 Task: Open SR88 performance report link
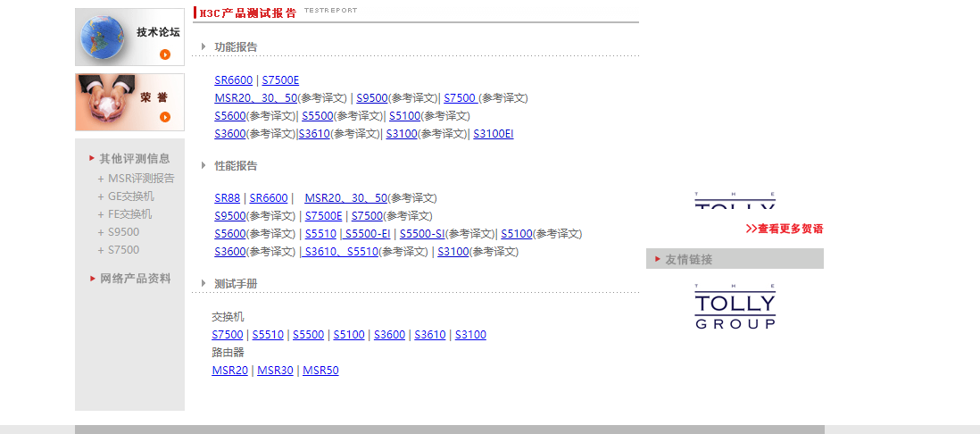pos(227,198)
